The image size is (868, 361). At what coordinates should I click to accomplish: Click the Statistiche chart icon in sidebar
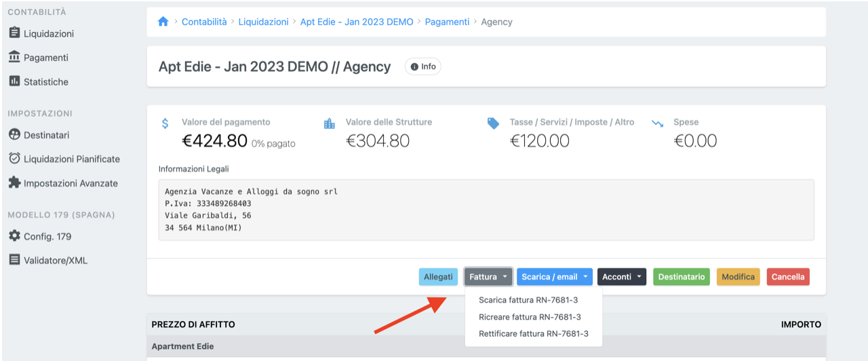click(x=14, y=81)
